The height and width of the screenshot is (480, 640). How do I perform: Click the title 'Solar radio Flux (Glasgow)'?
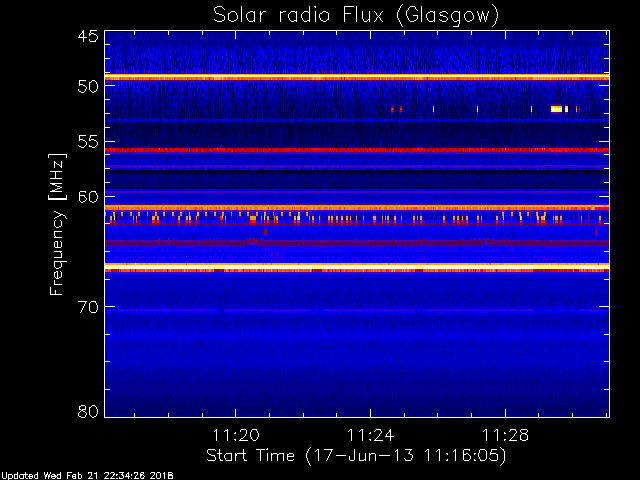click(356, 16)
